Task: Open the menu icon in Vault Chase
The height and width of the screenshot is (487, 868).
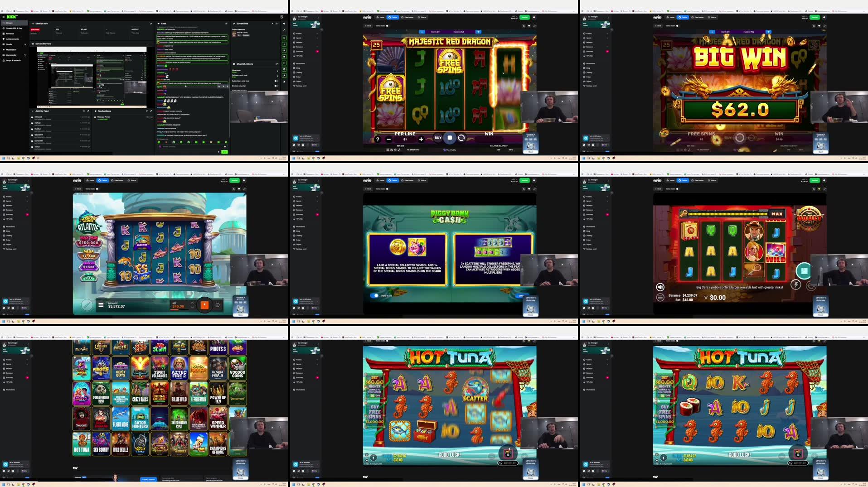Action: pyautogui.click(x=660, y=297)
